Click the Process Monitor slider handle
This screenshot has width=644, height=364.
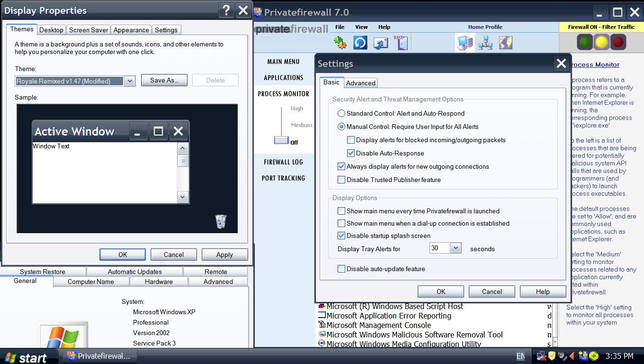[281, 140]
